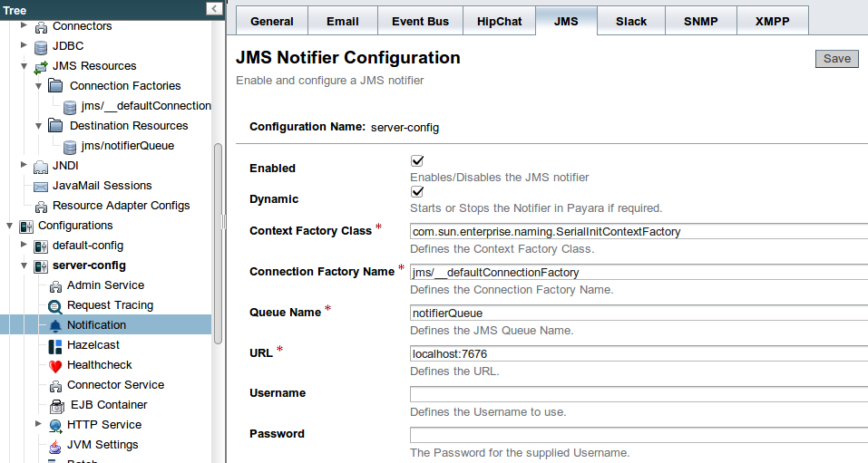Open the EJB Container tree link
This screenshot has width=868, height=463.
109,404
